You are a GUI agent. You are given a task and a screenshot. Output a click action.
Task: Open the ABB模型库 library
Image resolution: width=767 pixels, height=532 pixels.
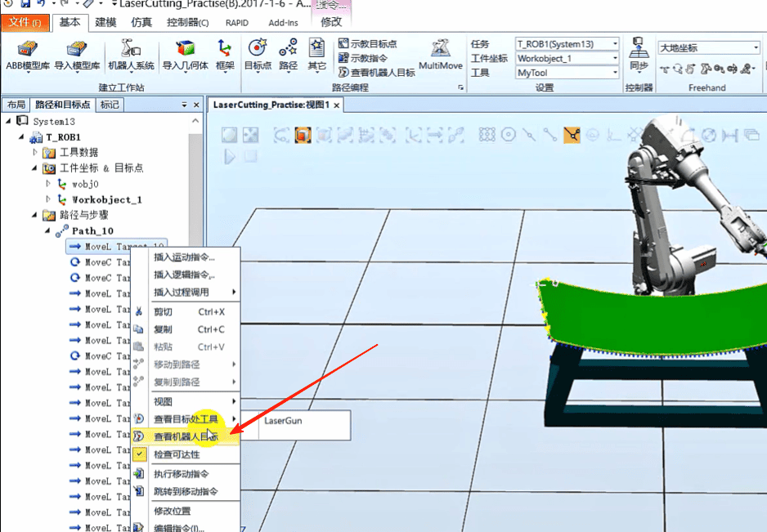[x=28, y=56]
